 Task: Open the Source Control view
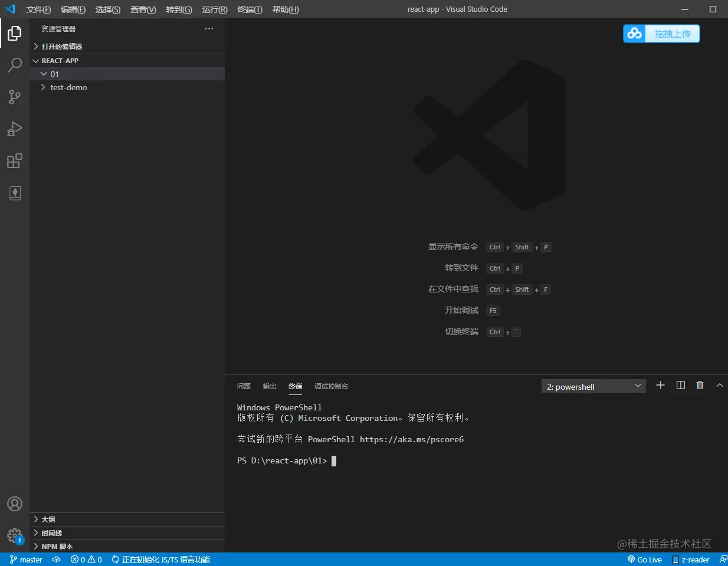(15, 97)
